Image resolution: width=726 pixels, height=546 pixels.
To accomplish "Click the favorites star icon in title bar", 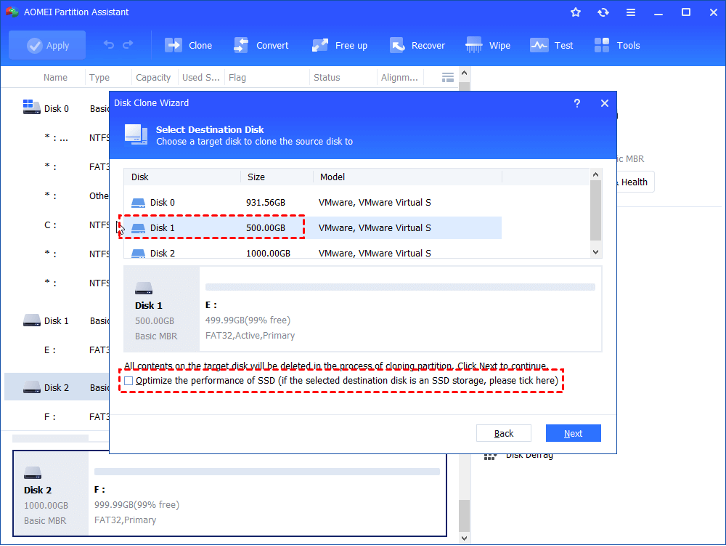I will (x=576, y=13).
